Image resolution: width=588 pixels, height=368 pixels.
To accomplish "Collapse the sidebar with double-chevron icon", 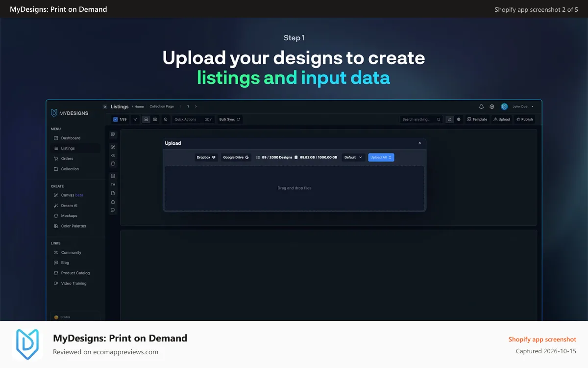I will [105, 106].
